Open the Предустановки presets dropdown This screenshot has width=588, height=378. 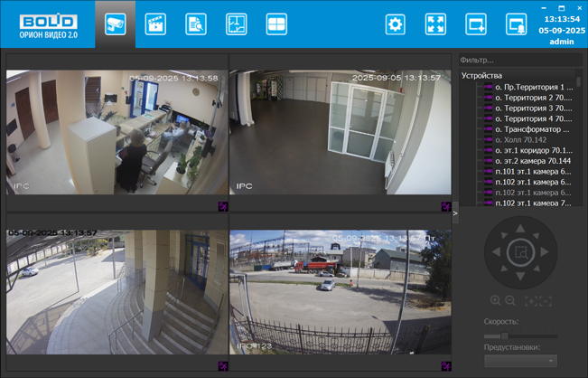tap(520, 360)
